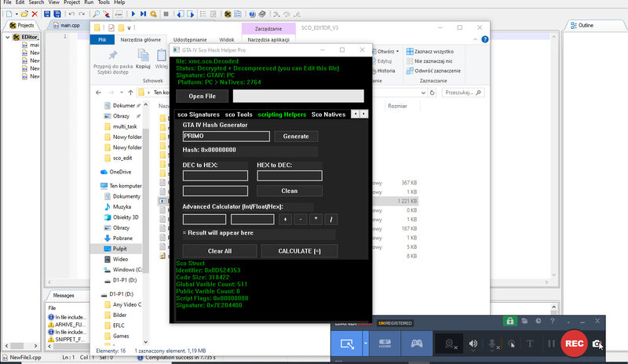Viewport: 628px width, 364px height.
Task: Switch to the Sco Natives tab
Action: (x=328, y=115)
